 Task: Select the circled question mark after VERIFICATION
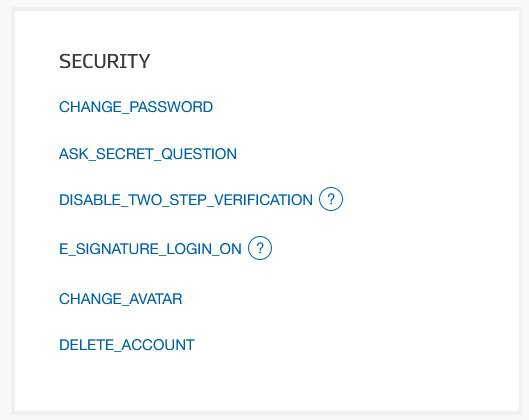[x=331, y=199]
